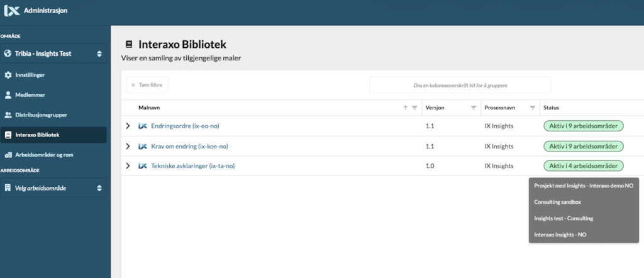The height and width of the screenshot is (278, 644).
Task: Click 'Viser en samling av tilgjengelige maler' text
Action: click(181, 58)
